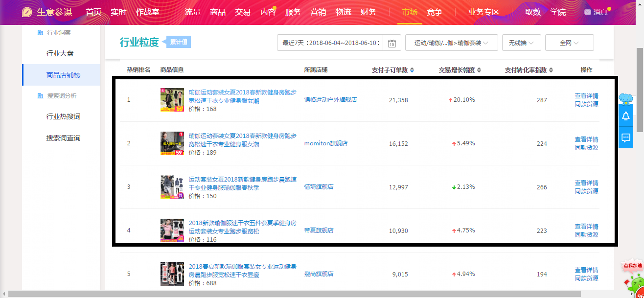Screen dimensions: 644x298
Task: Sort by 支付转化率指数 column arrows
Action: coord(551,70)
